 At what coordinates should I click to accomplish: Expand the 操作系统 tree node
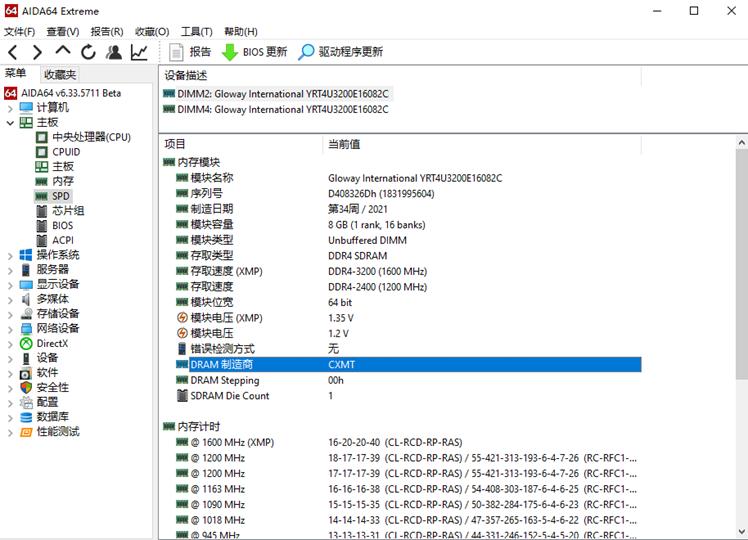(x=10, y=256)
